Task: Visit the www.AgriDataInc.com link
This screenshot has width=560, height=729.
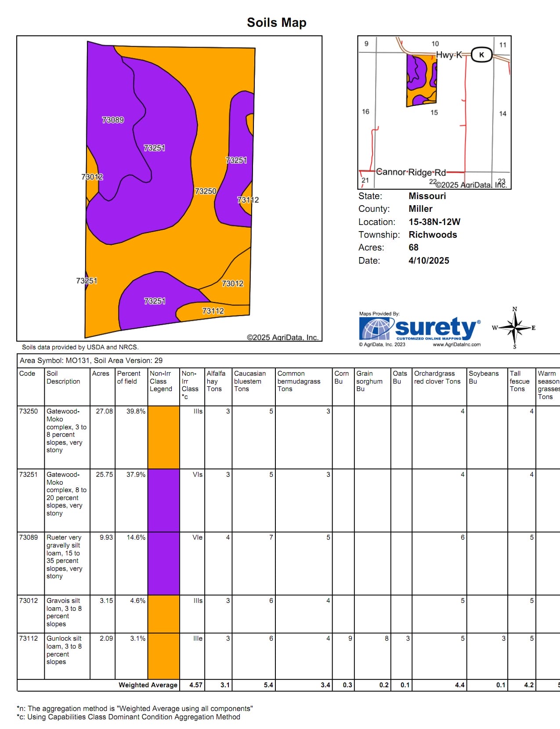Action: (x=457, y=345)
